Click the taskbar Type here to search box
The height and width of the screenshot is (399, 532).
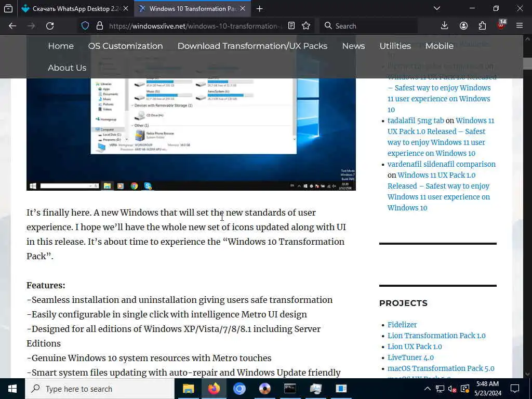click(100, 389)
